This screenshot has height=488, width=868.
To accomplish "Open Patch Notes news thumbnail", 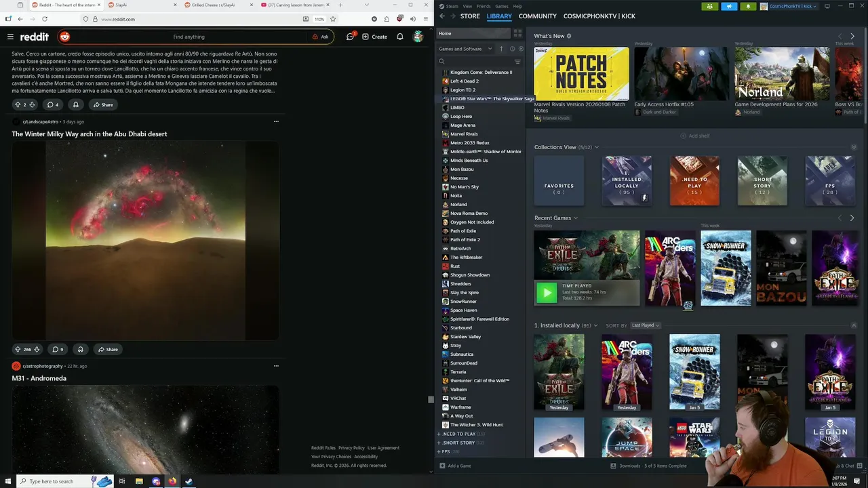I will (x=581, y=73).
